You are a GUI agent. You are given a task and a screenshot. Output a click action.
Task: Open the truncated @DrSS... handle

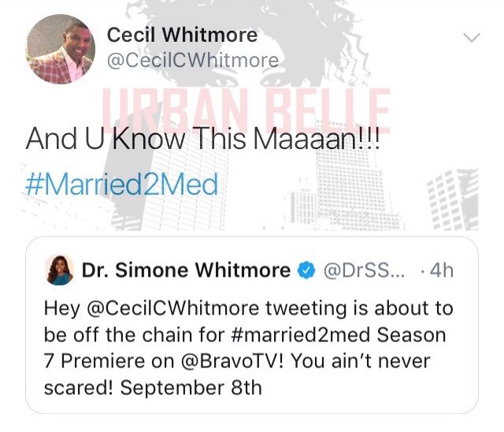tap(365, 270)
